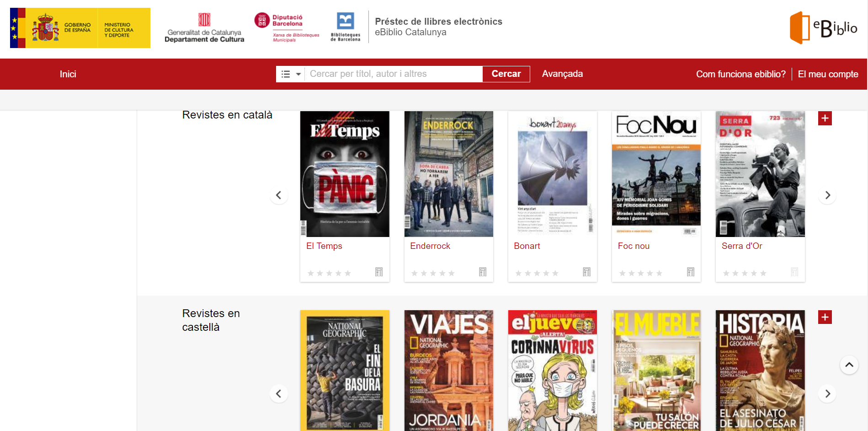
Task: Rate Foc nou using its star rating
Action: (640, 273)
